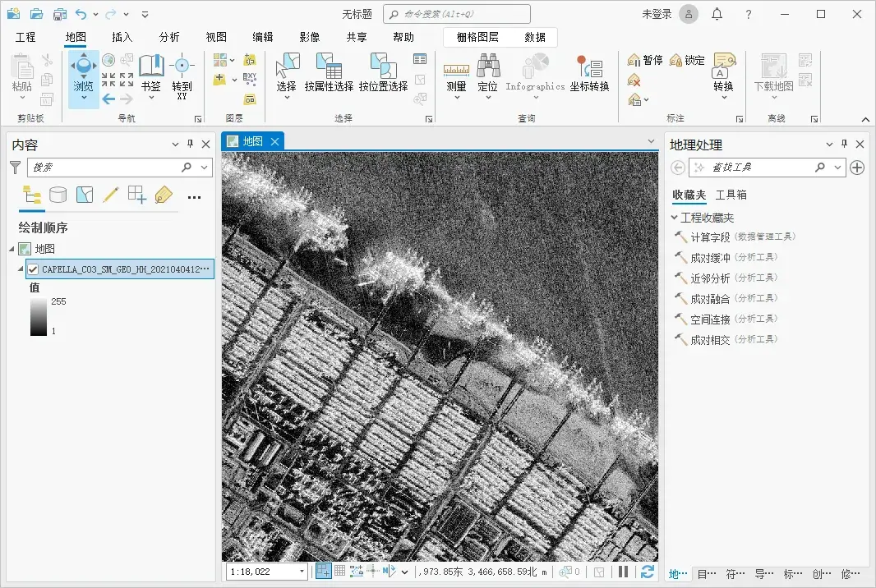The image size is (876, 588).
Task: Open Coordinate Conversion (坐标转换) tool
Action: (x=589, y=73)
